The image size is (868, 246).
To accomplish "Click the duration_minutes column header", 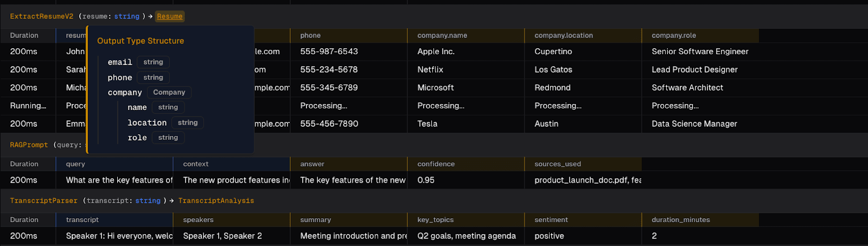I will pyautogui.click(x=681, y=219).
